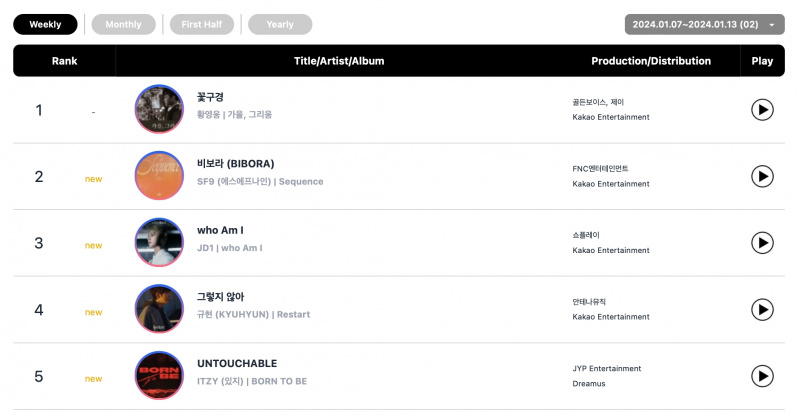Viewport: 800px width, 415px height.
Task: Play UNTOUCHABLE by ITZY
Action: [762, 376]
